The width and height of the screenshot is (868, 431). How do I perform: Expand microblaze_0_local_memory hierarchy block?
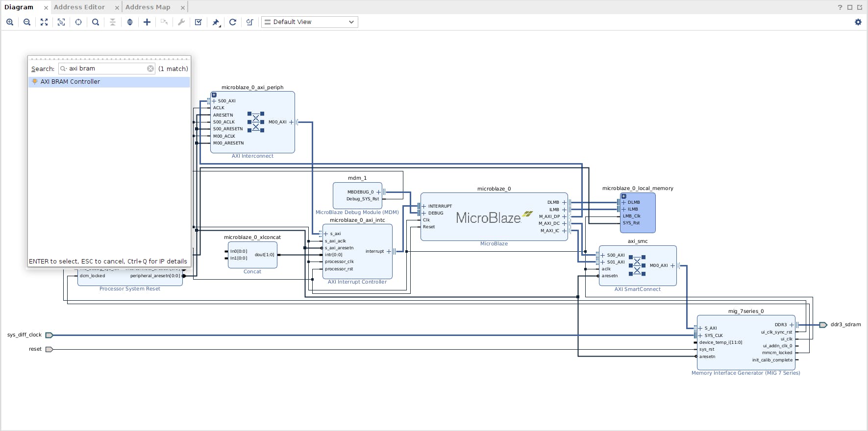(x=624, y=196)
